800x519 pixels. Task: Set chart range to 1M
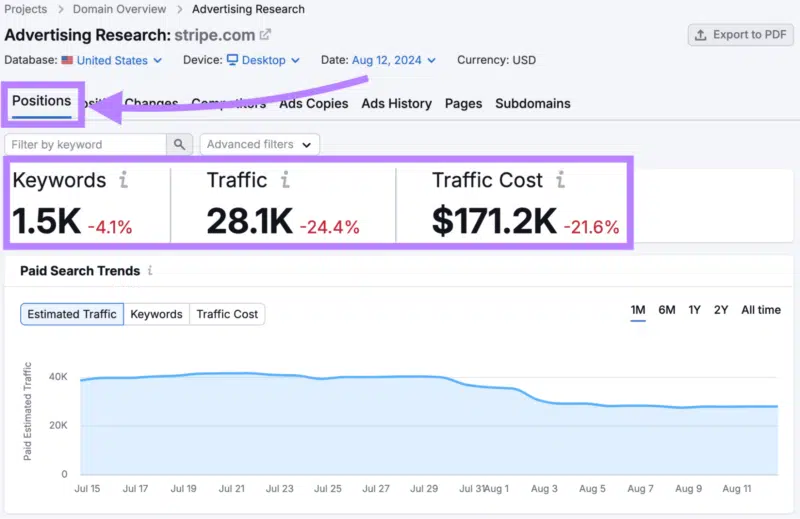(638, 310)
